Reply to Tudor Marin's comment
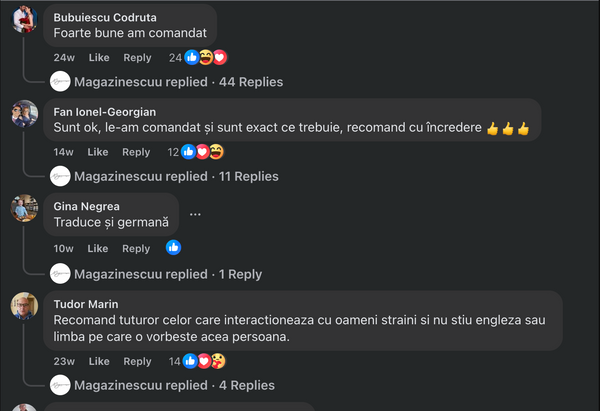 pyautogui.click(x=138, y=361)
